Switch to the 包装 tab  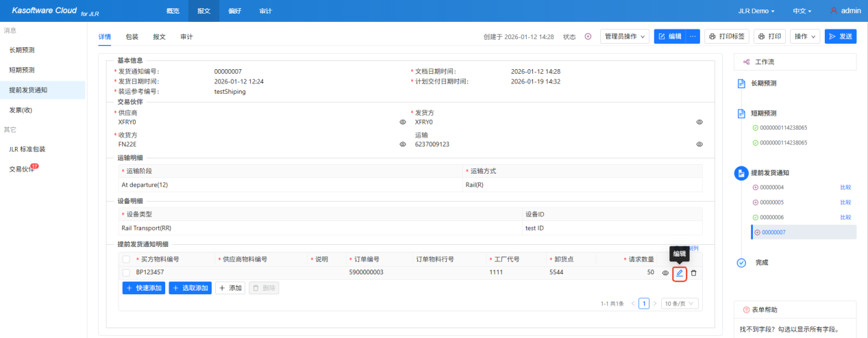(x=132, y=37)
